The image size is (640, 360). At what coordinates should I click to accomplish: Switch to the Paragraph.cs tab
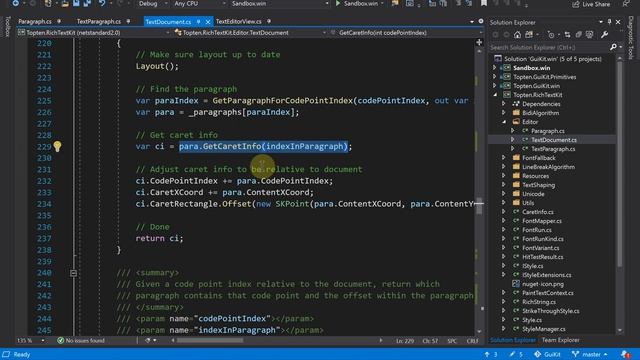pyautogui.click(x=35, y=21)
